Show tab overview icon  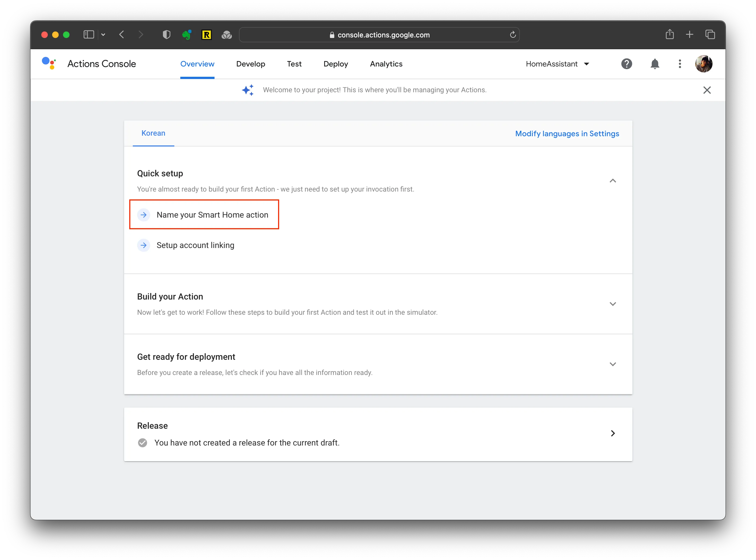tap(710, 34)
